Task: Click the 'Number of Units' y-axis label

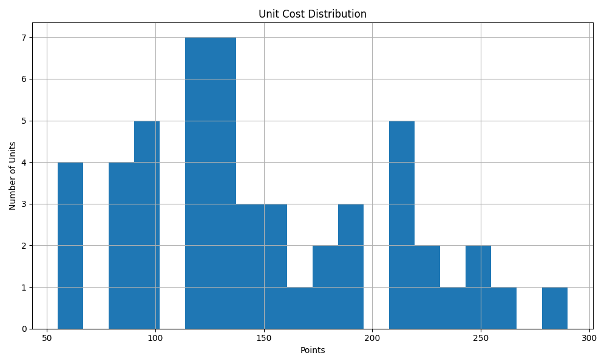Action: click(x=13, y=176)
